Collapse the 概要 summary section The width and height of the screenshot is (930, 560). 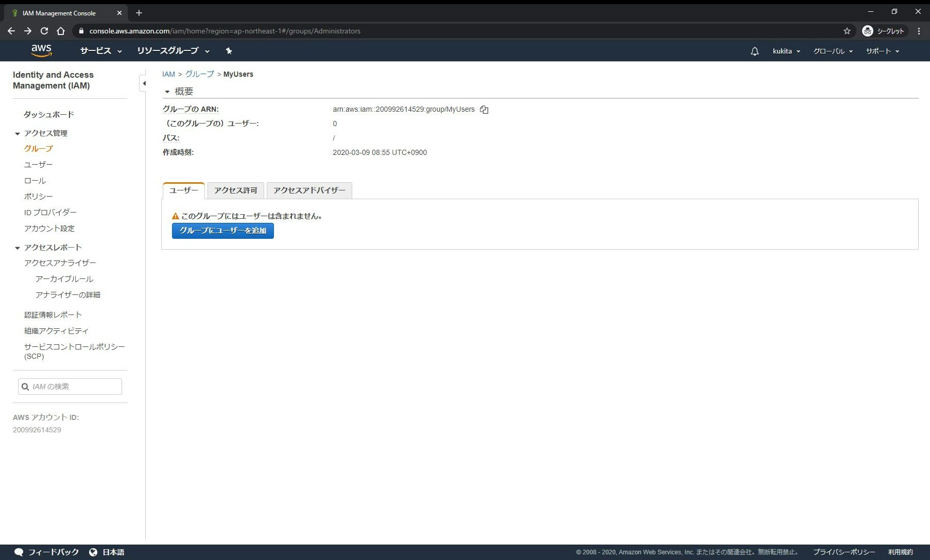tap(167, 92)
